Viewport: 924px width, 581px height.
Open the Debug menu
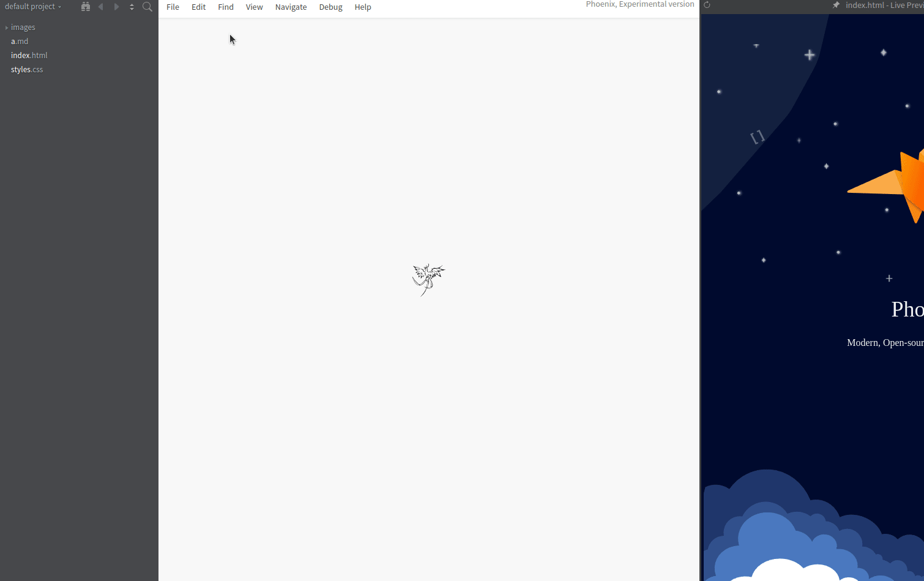tap(331, 7)
